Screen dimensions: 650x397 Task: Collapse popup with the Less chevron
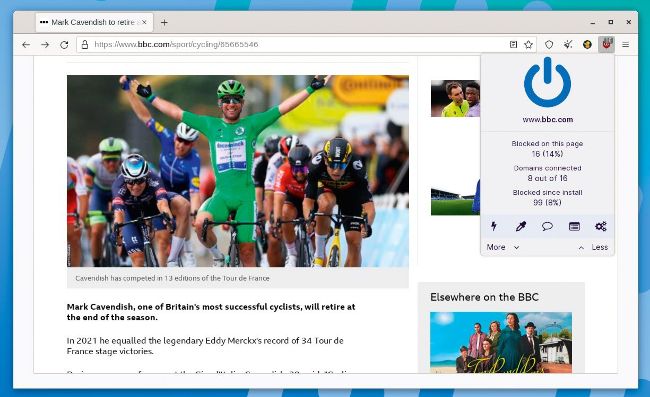coord(593,247)
